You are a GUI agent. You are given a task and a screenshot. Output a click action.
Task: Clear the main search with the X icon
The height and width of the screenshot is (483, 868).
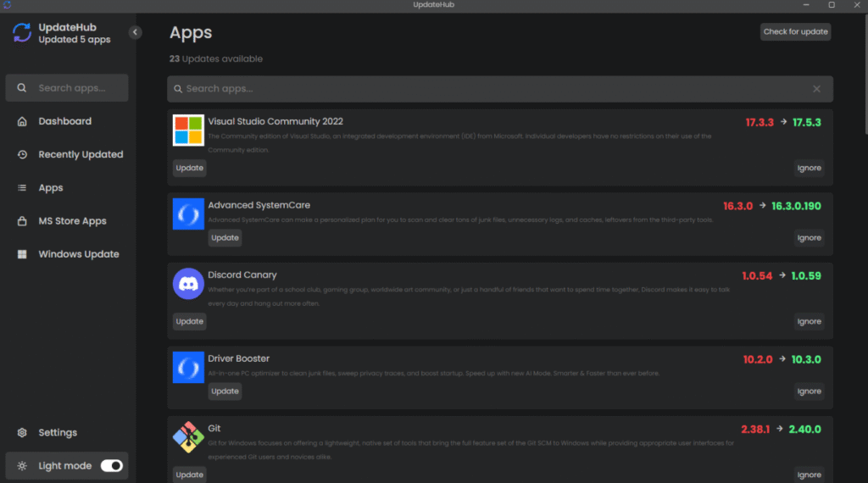pyautogui.click(x=816, y=89)
